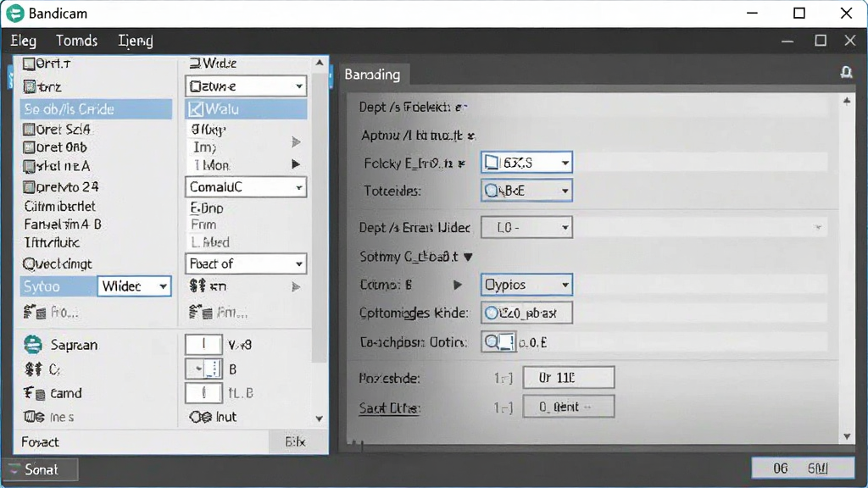Click the bell icon beside Banading tab
The height and width of the screenshot is (488, 868).
point(846,72)
